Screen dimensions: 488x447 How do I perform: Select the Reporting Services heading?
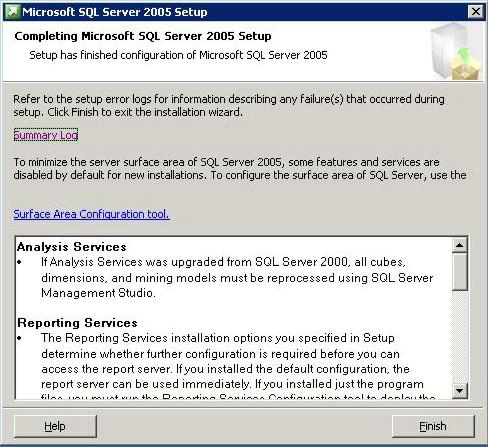click(x=77, y=323)
